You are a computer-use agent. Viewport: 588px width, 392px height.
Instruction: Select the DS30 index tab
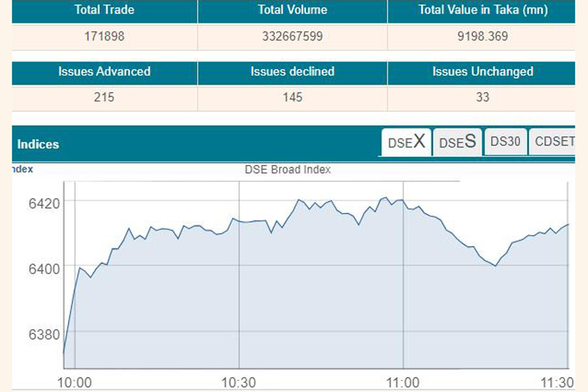point(505,142)
